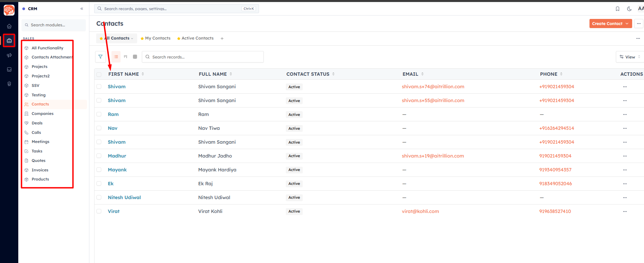
Task: Open the Nitesh Udiwal contact link
Action: pyautogui.click(x=124, y=197)
